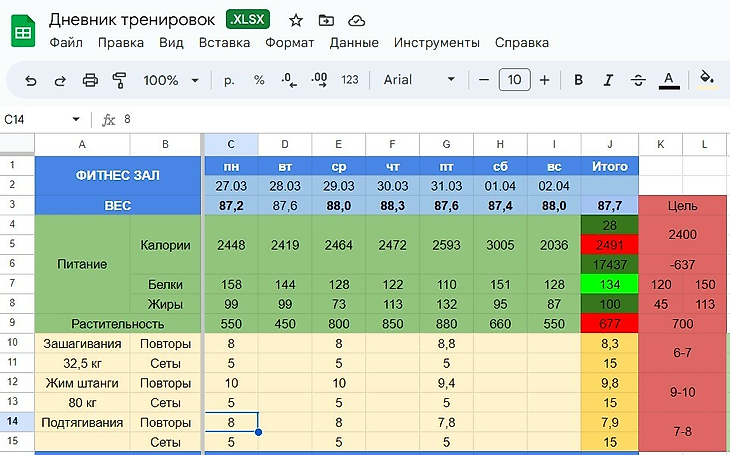Star the document Дневник тренировок
The image size is (730, 455).
(x=296, y=20)
